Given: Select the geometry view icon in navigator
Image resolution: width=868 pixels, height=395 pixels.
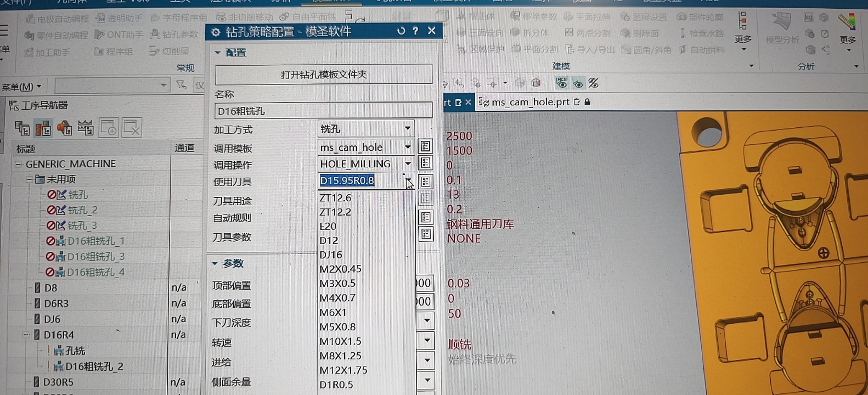Looking at the screenshot, I should pos(65,128).
